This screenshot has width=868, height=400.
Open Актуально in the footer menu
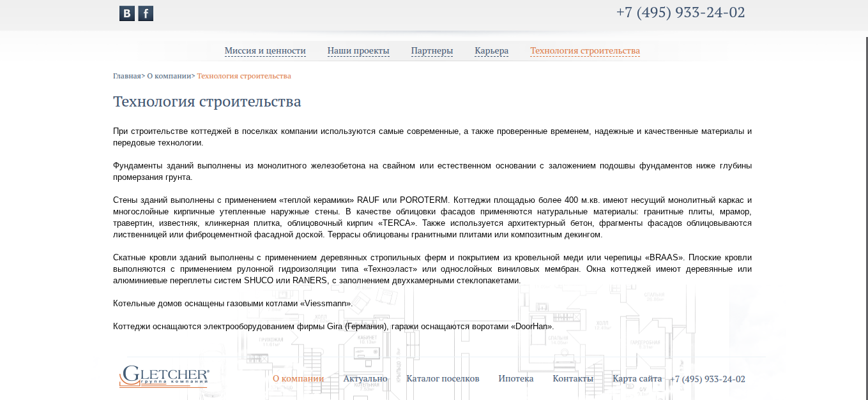365,378
